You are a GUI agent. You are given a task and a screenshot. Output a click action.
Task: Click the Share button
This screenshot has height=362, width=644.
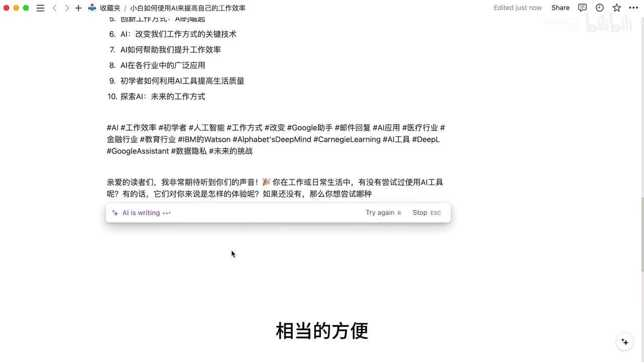click(560, 8)
